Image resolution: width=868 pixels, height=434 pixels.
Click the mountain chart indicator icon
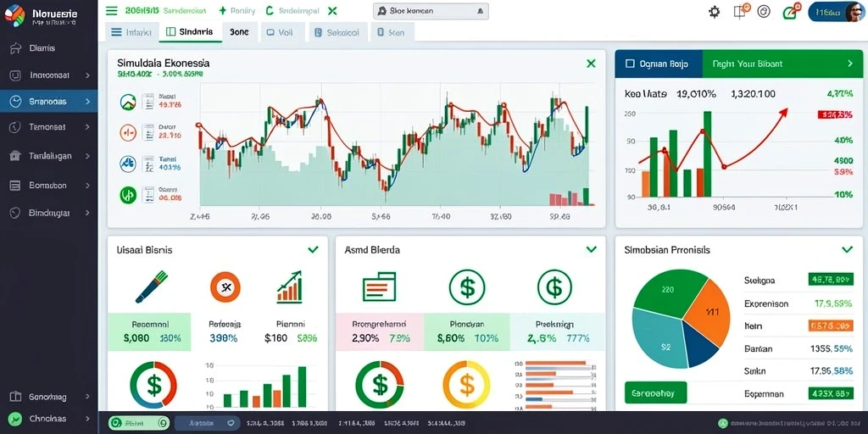pos(128,102)
